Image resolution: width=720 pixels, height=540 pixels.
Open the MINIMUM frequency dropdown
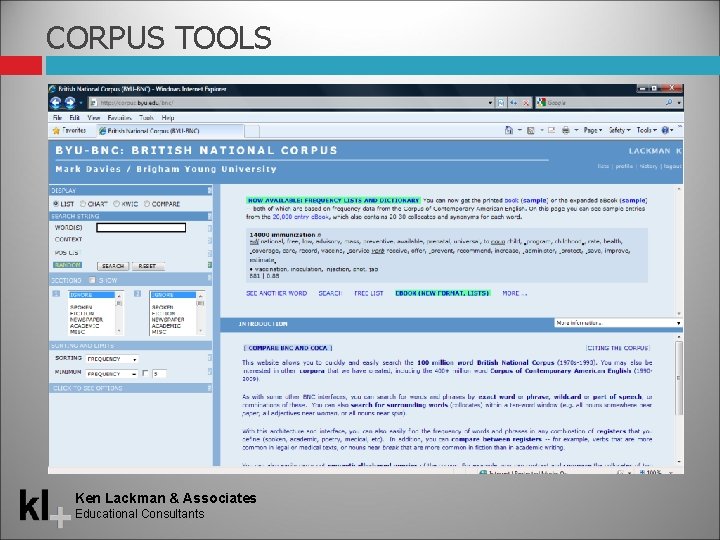point(112,374)
